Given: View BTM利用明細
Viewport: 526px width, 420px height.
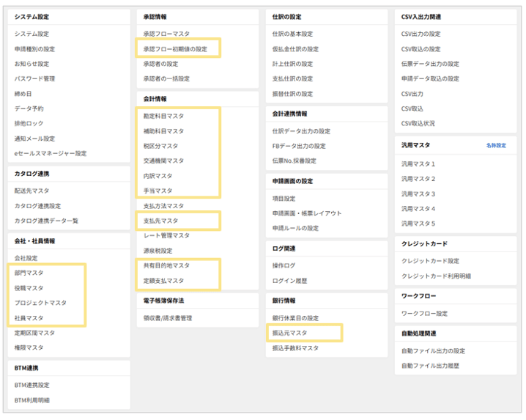Looking at the screenshot, I should coord(32,400).
